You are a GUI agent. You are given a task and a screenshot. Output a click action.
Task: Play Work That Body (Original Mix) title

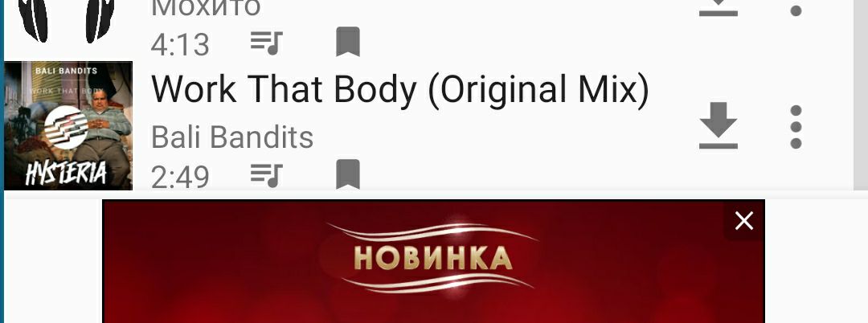[x=399, y=90]
